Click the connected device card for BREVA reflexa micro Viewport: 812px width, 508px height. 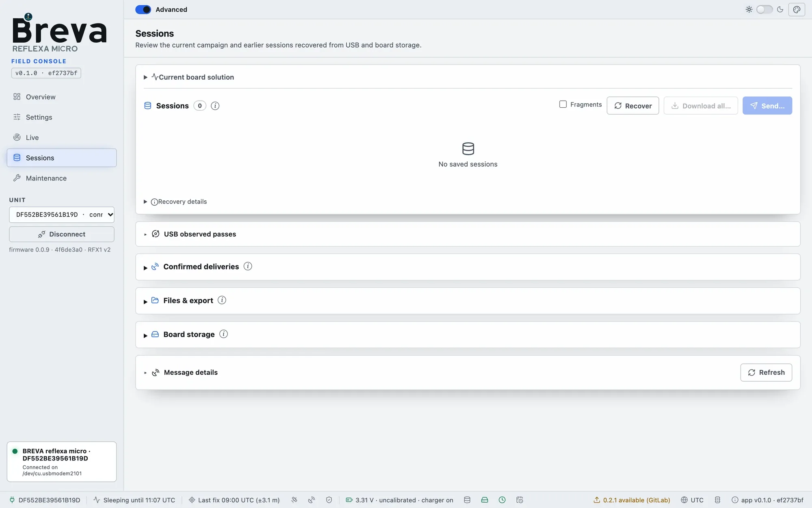(62, 462)
